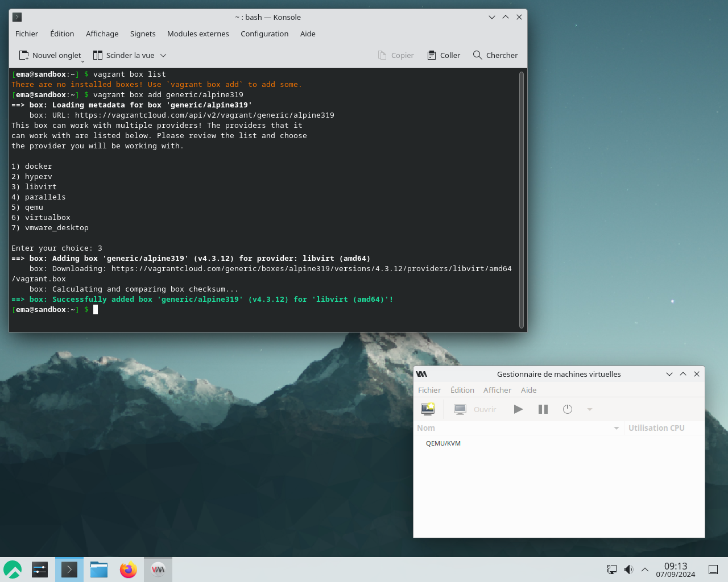The image size is (728, 582).
Task: Expand shutdown options dropdown arrow
Action: pos(590,409)
